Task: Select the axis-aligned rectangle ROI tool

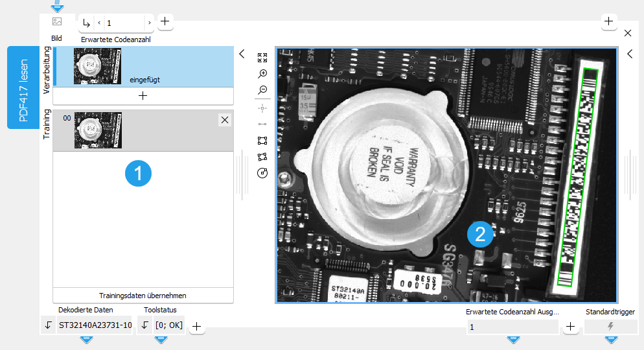Action: (262, 140)
